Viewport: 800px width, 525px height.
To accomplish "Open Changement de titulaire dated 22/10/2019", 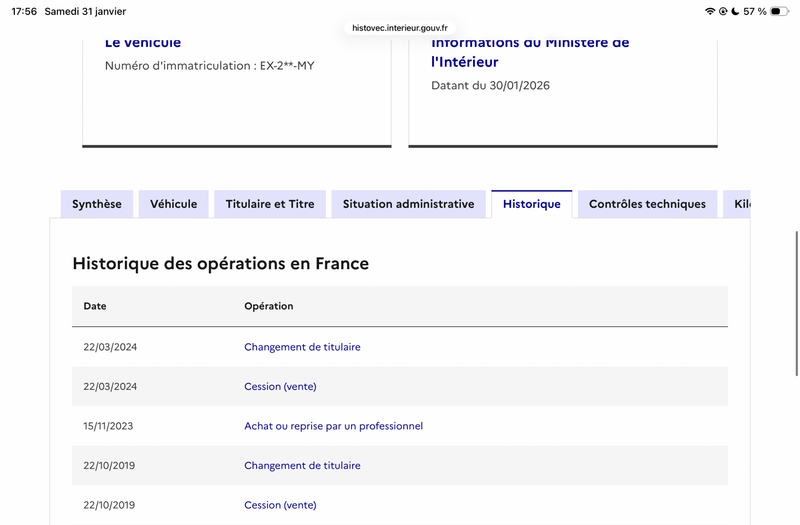I will point(302,465).
